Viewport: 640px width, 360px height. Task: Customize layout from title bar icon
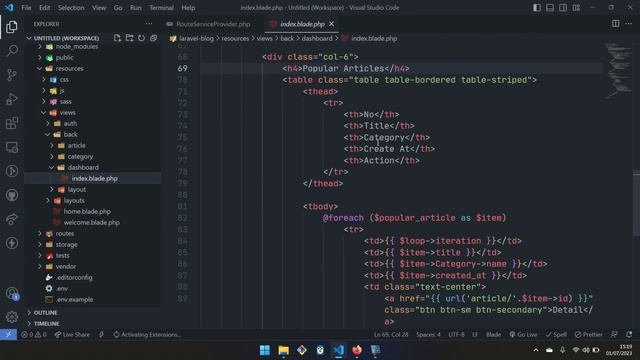[576, 7]
